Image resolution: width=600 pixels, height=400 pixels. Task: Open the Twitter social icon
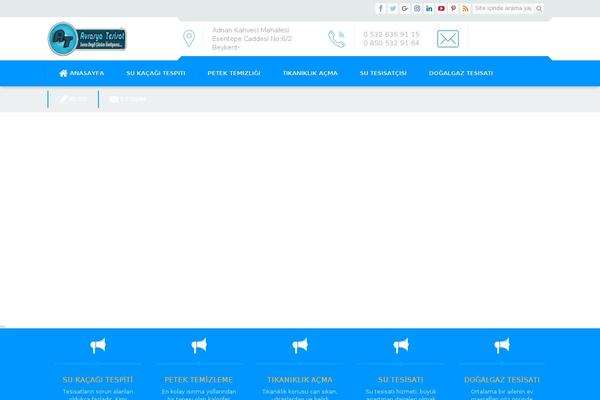point(393,8)
